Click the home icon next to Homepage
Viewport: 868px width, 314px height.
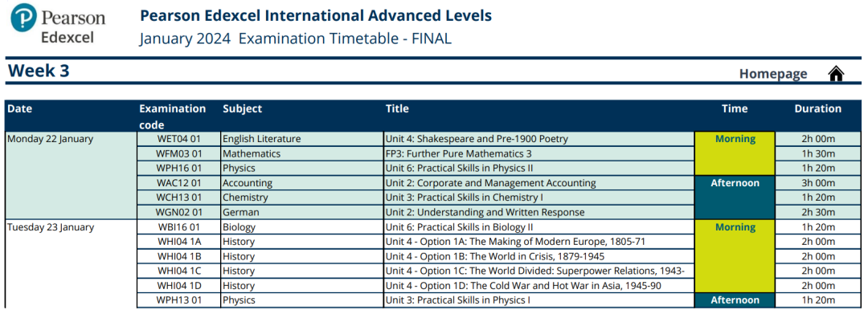pyautogui.click(x=835, y=74)
